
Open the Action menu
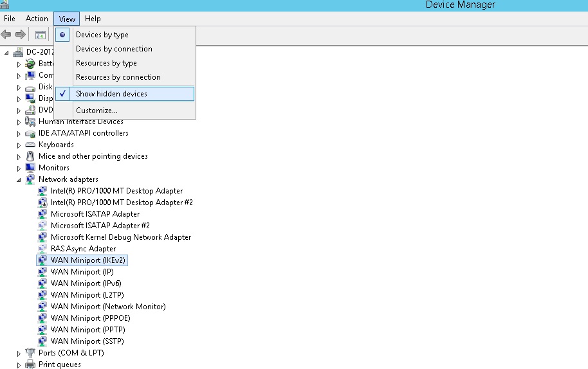[x=37, y=19]
